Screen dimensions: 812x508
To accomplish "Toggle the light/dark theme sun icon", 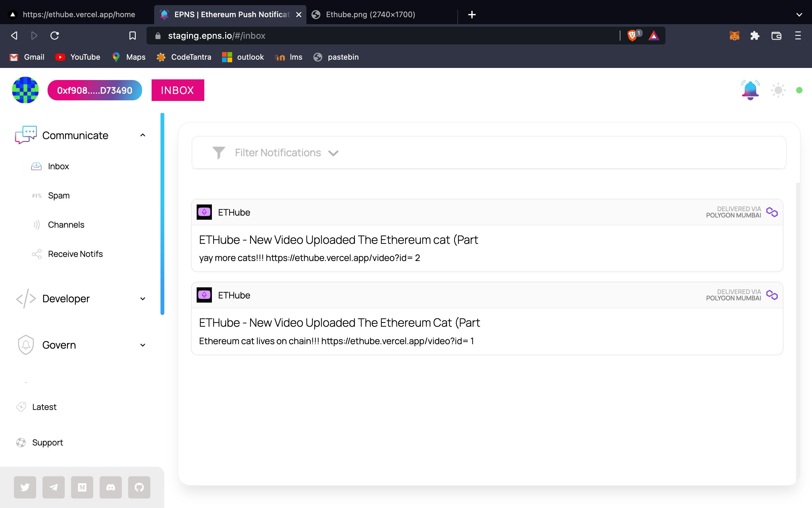I will 778,90.
